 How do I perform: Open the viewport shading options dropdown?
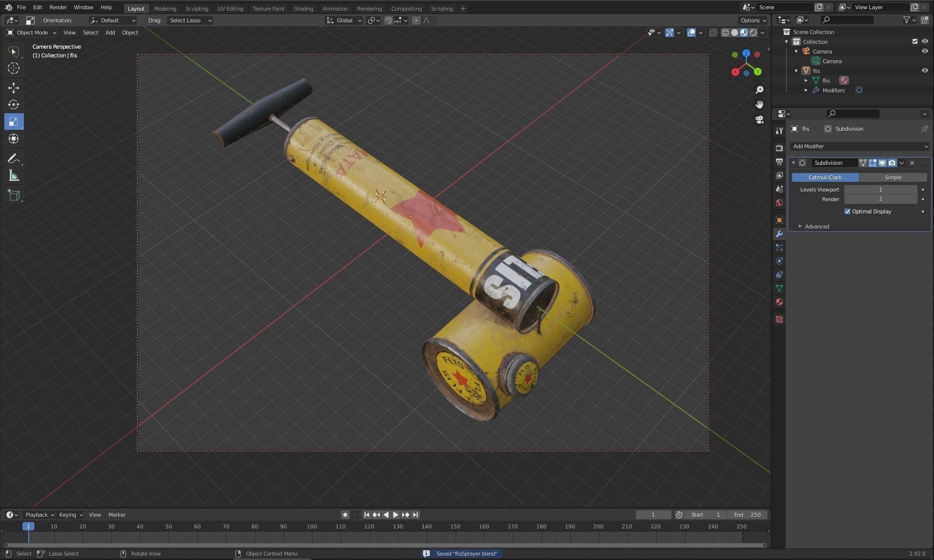762,33
